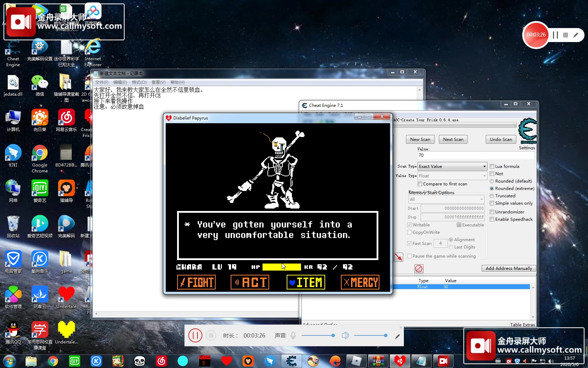Viewport: 588px width, 368px height.
Task: Open the Tencent QQ desktop icon
Action: click(x=13, y=333)
